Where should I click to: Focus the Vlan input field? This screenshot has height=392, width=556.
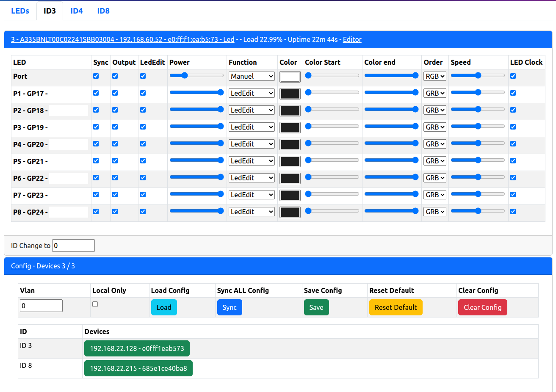pyautogui.click(x=41, y=306)
